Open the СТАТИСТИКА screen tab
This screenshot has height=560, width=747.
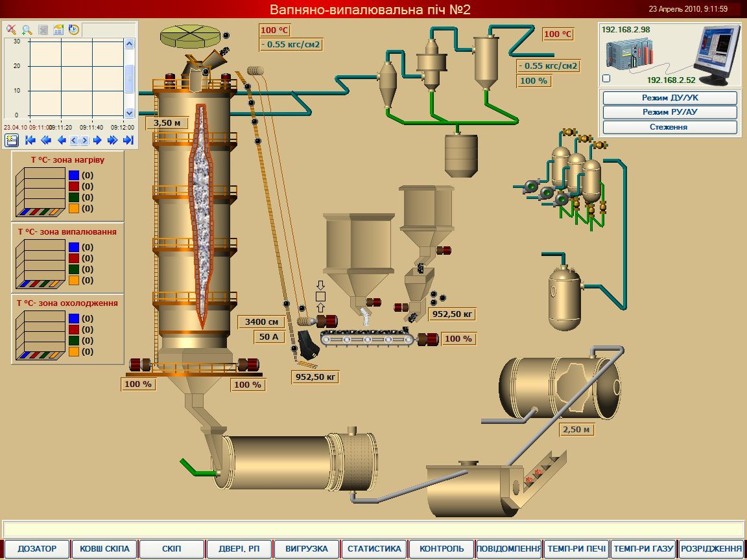[373, 548]
